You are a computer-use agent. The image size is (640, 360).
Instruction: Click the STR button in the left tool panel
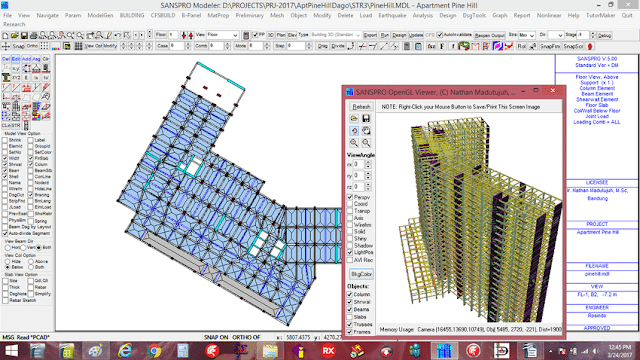tap(16, 125)
